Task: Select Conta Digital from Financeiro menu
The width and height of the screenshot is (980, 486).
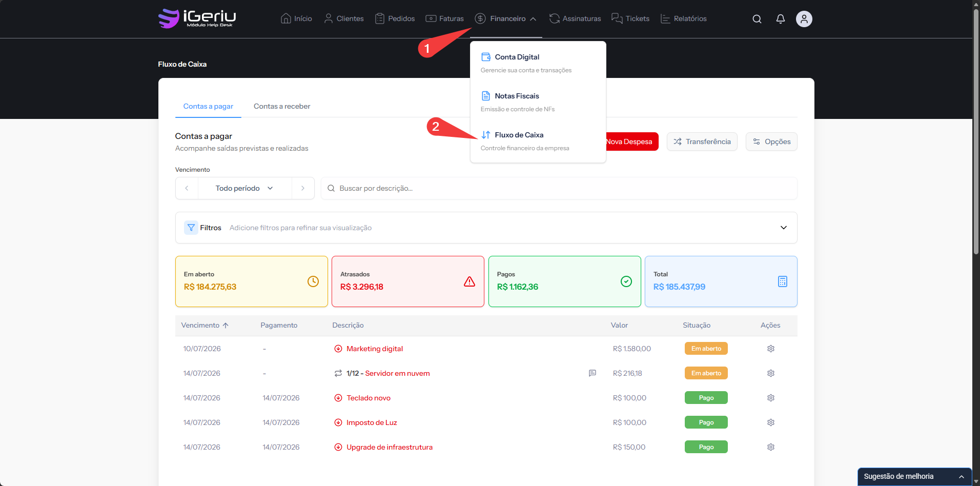Action: pos(538,63)
